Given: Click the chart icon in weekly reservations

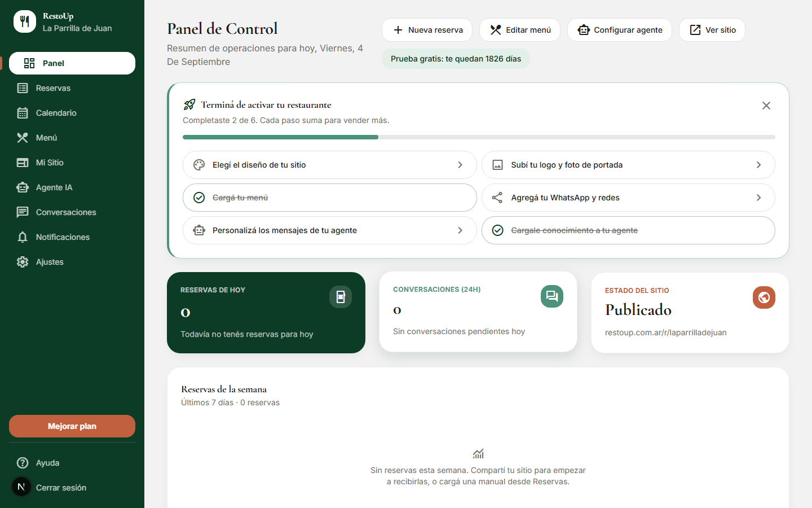Looking at the screenshot, I should [478, 454].
